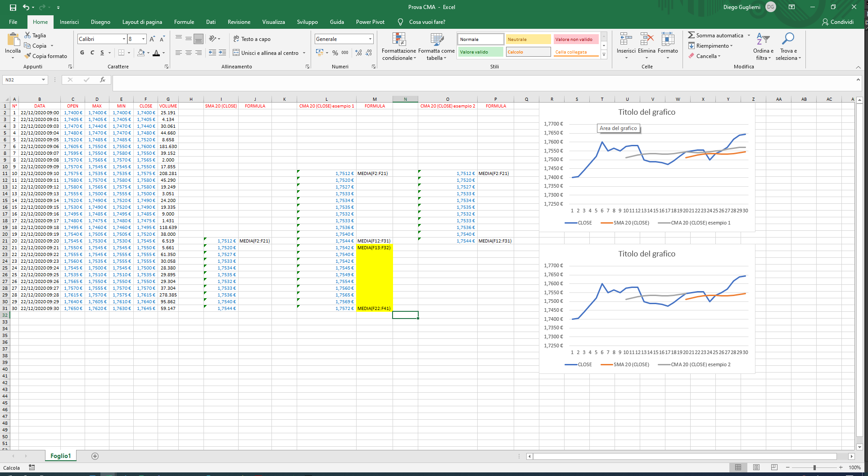Click the fill color bucket icon
The height and width of the screenshot is (476, 868).
[x=141, y=53]
